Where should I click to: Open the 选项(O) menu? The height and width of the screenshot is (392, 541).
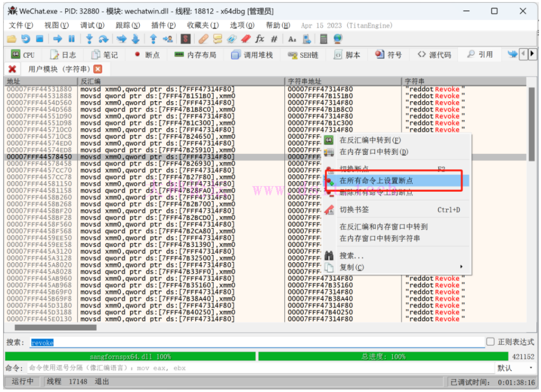[x=242, y=26]
